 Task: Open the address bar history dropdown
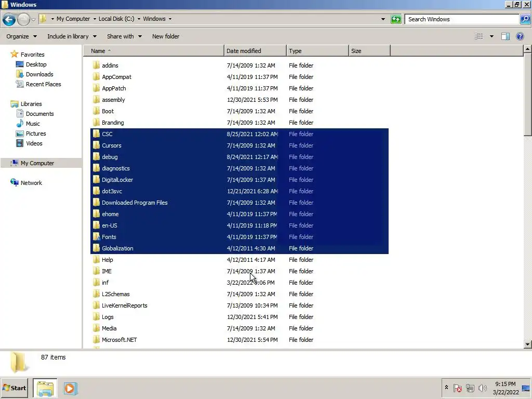[383, 19]
